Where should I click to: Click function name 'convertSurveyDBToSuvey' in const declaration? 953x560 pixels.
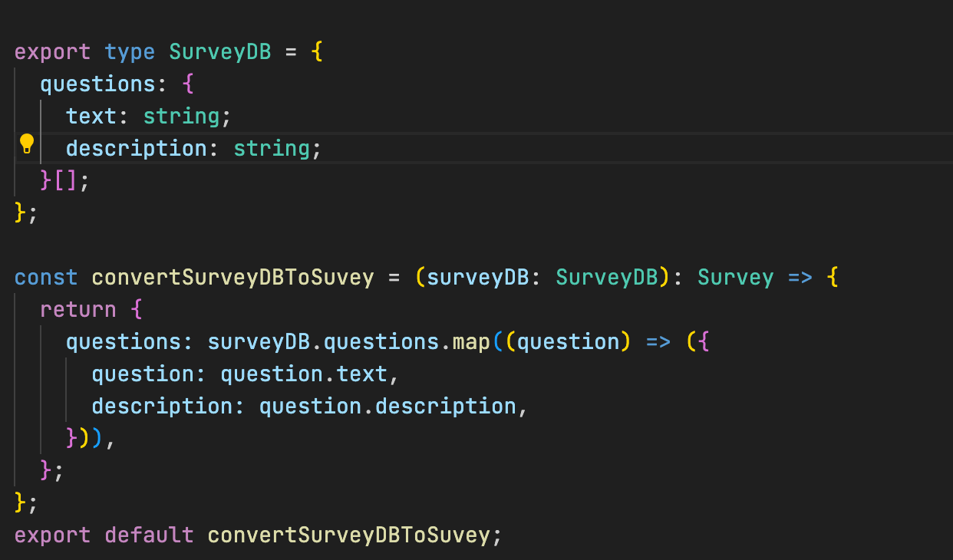232,278
